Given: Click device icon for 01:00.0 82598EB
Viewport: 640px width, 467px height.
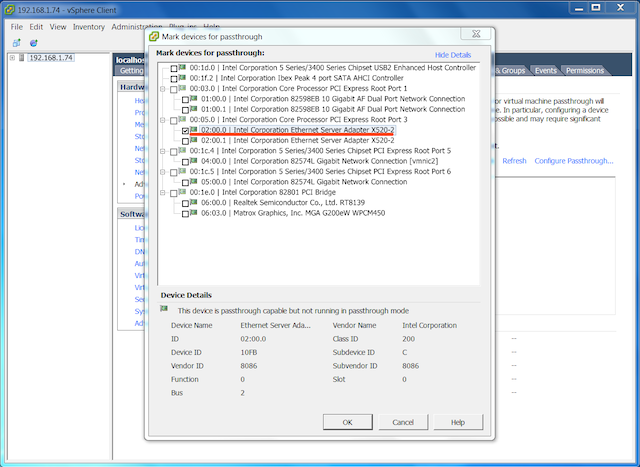Looking at the screenshot, I should coord(193,98).
